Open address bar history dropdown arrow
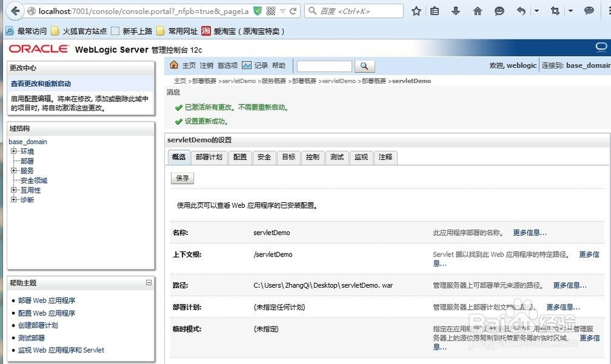Viewport: 611px width, 364px height. (283, 11)
